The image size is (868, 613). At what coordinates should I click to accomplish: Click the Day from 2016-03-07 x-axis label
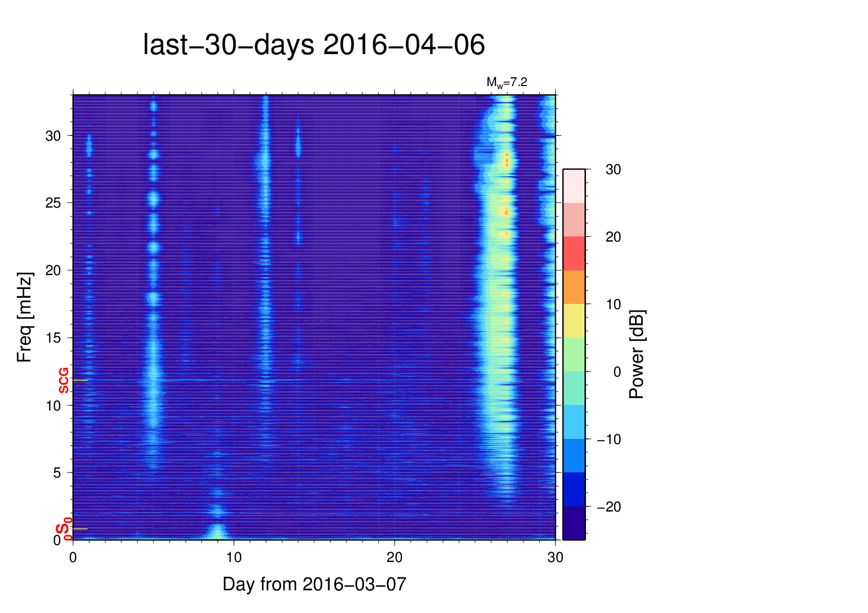click(x=314, y=584)
